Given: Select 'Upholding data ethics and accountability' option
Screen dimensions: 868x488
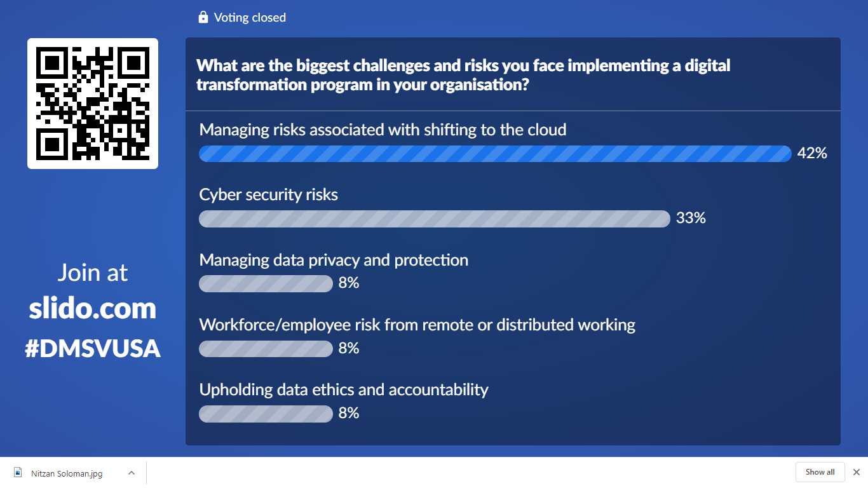Looking at the screenshot, I should pyautogui.click(x=344, y=390).
